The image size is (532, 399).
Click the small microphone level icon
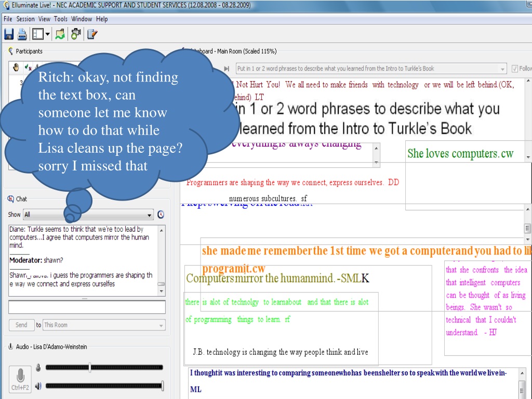(38, 367)
